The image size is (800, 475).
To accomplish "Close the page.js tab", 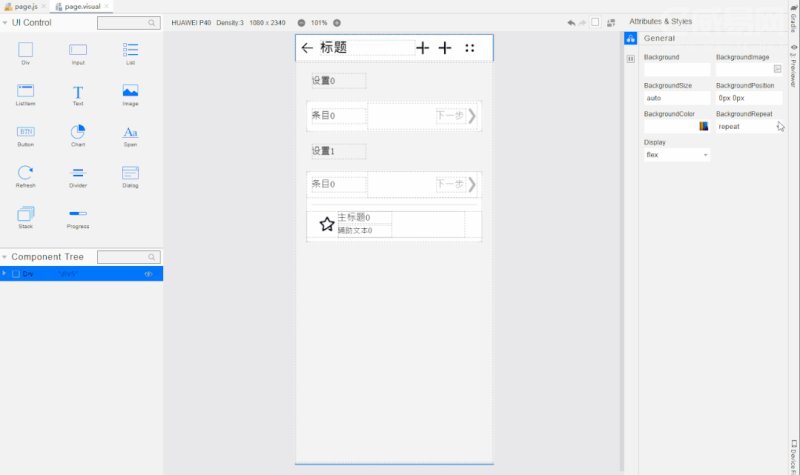I will [x=43, y=6].
